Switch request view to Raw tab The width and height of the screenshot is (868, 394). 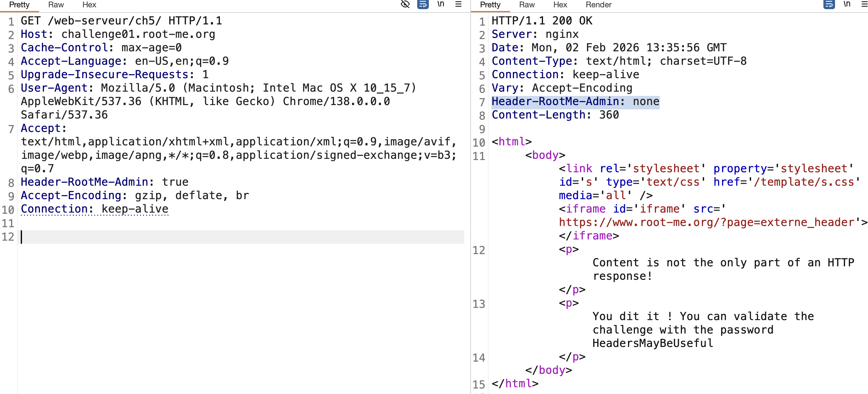tap(56, 5)
